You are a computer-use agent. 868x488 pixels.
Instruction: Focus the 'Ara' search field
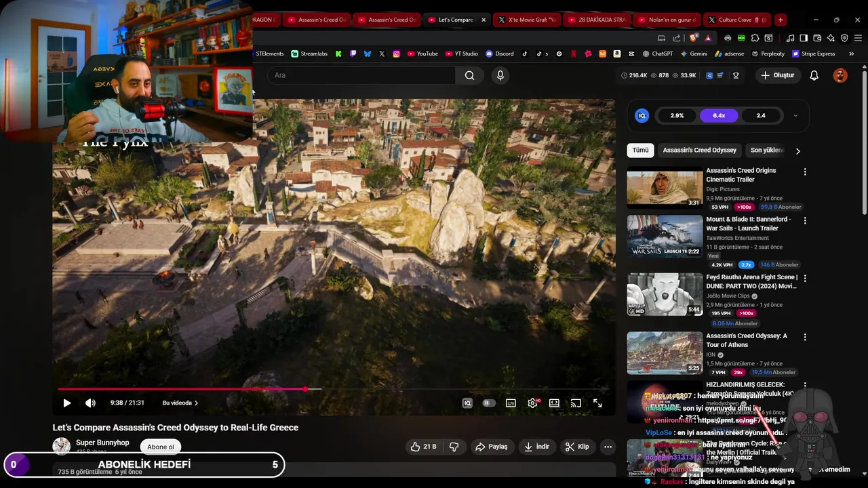[361, 75]
